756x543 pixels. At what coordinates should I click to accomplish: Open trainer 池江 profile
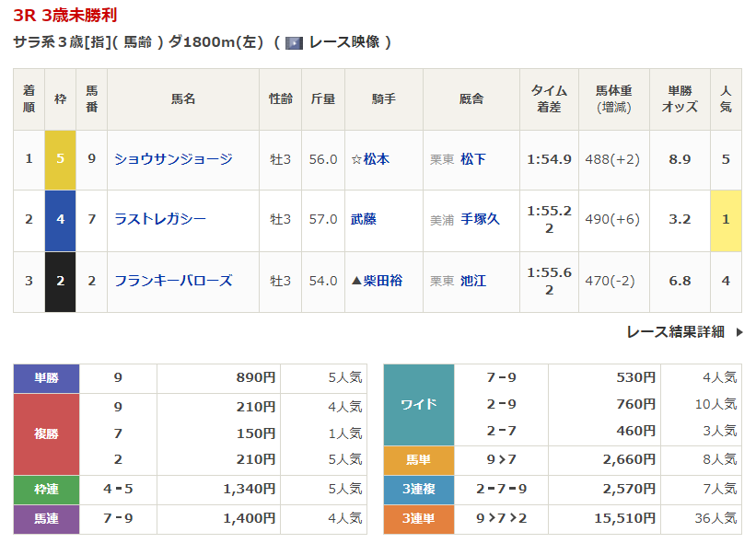473,281
